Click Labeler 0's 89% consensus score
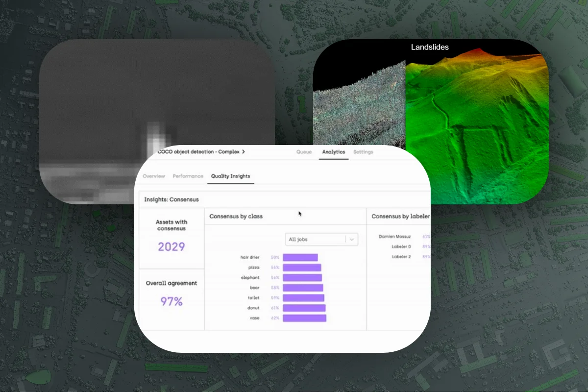588x392 pixels. coord(426,246)
